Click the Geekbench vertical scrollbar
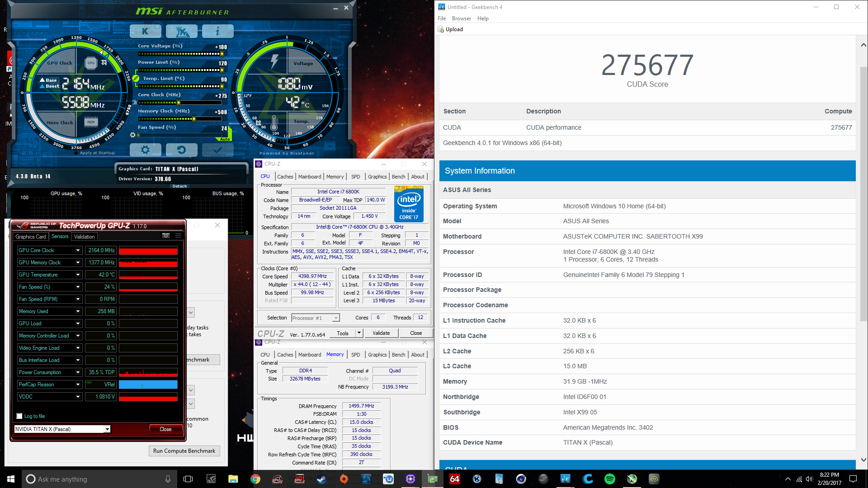The width and height of the screenshot is (868, 488). pyautogui.click(x=863, y=194)
